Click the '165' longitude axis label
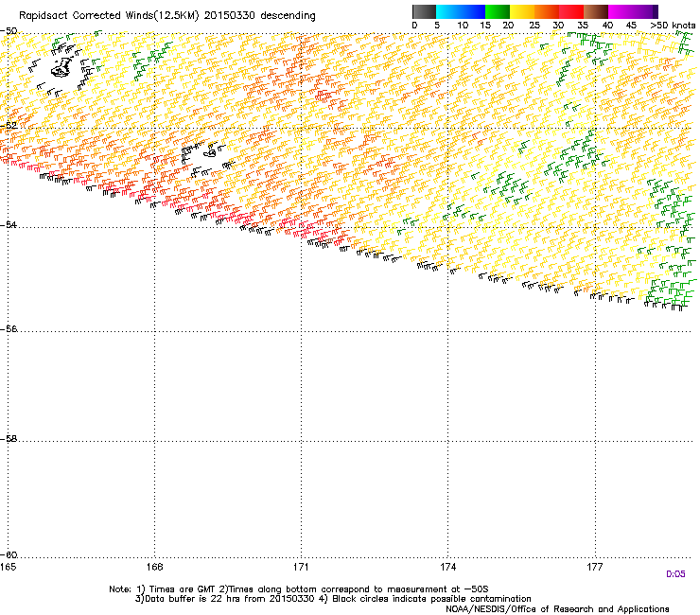Image resolution: width=700 pixels, height=615 pixels. (x=9, y=567)
